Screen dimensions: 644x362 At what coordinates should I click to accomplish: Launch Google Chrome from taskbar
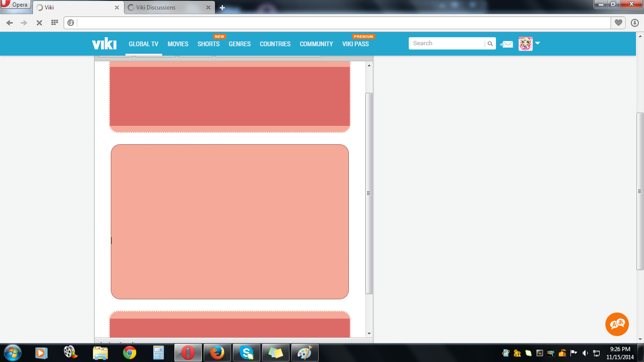tap(129, 353)
